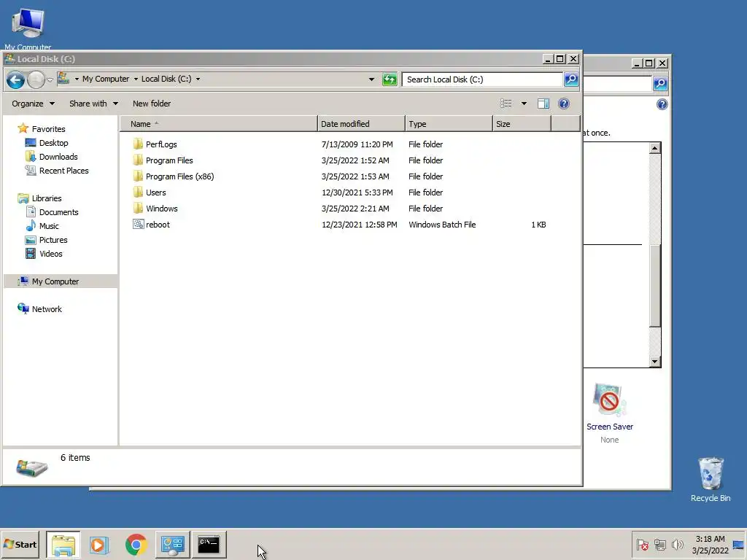Open the Documents library
Image resolution: width=747 pixels, height=560 pixels.
52,212
